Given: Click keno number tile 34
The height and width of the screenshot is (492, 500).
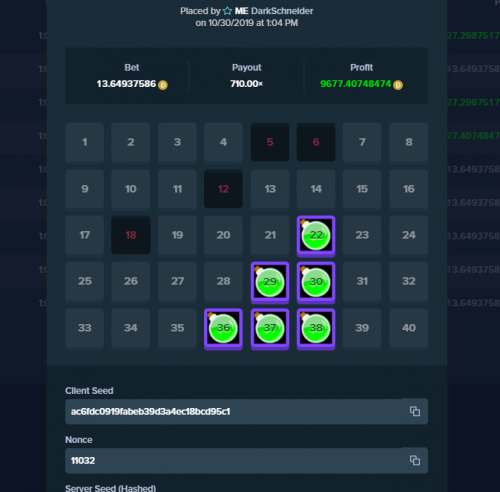Looking at the screenshot, I should coord(131,328).
